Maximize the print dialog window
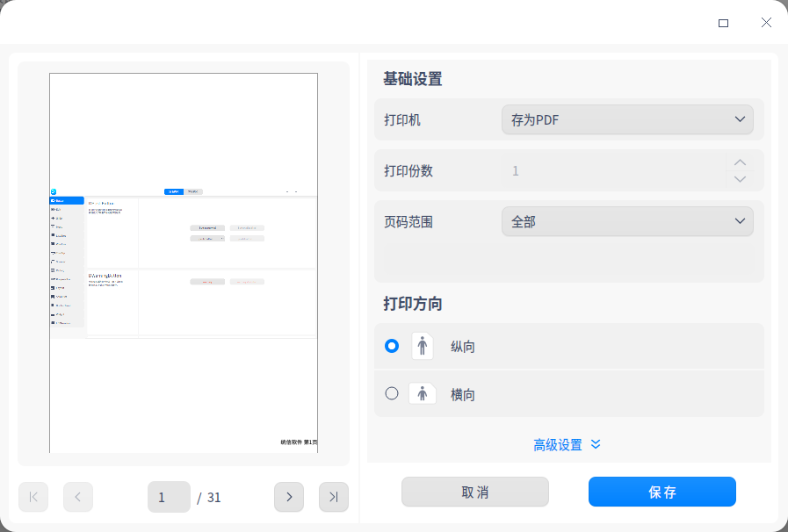This screenshot has height=532, width=788. point(723,23)
